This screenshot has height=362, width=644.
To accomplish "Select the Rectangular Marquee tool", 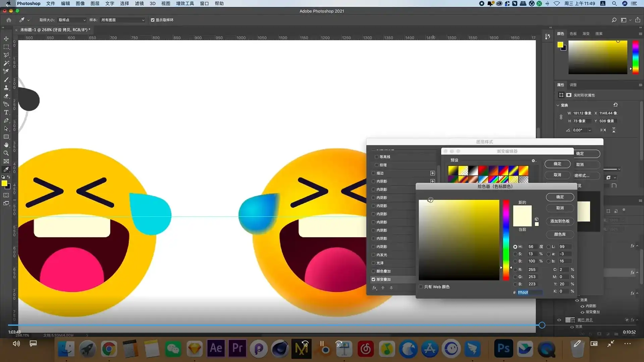I will pyautogui.click(x=6, y=47).
